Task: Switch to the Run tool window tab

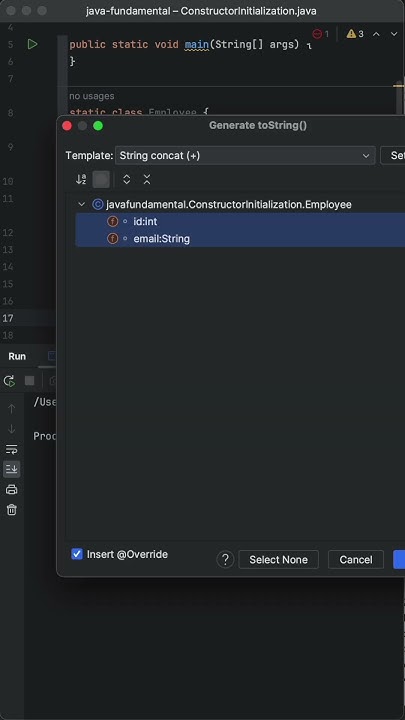Action: [17, 356]
